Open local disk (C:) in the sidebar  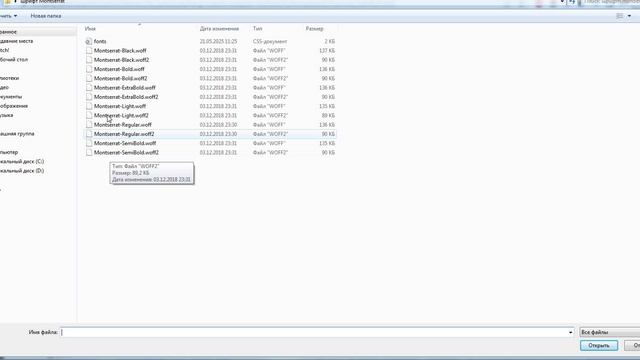(x=22, y=162)
